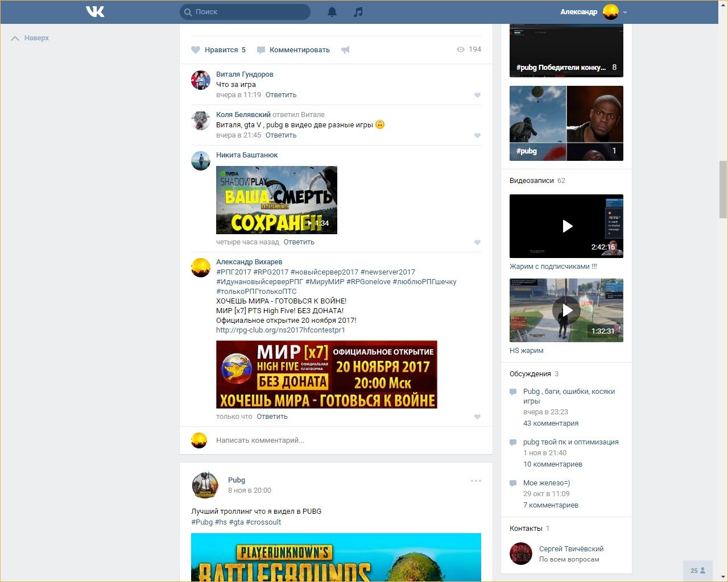
Task: Open the Pubg post author name
Action: (237, 480)
